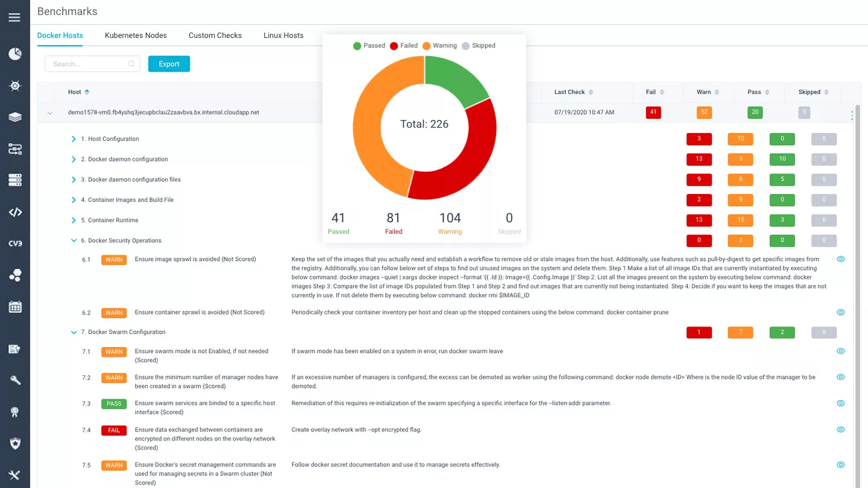Screen dimensions: 868x488
Task: Toggle the Skipped legend swatch
Action: [465, 45]
